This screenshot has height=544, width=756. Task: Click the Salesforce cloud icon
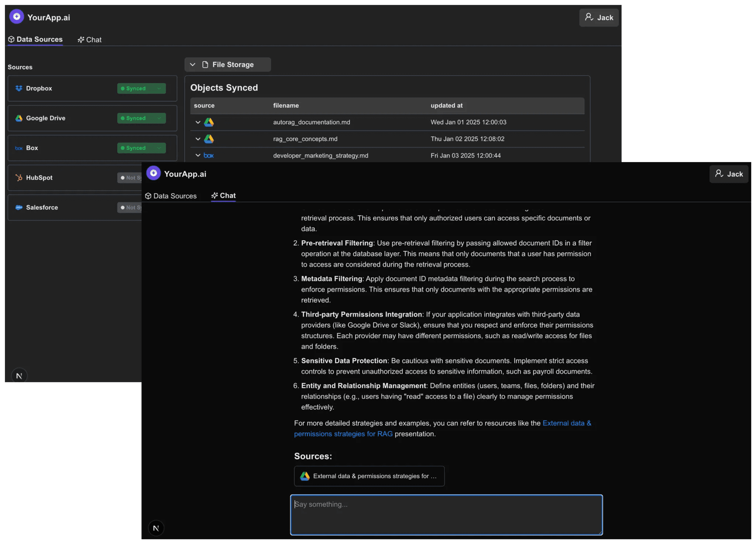(19, 207)
